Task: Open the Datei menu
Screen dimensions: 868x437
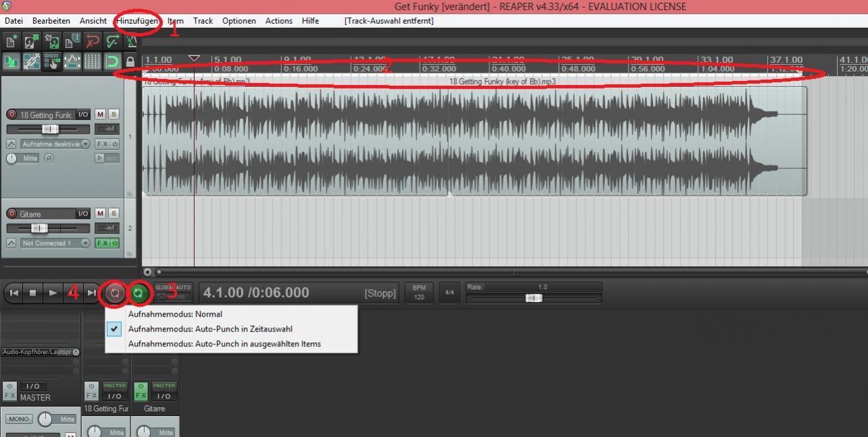Action: [x=14, y=21]
